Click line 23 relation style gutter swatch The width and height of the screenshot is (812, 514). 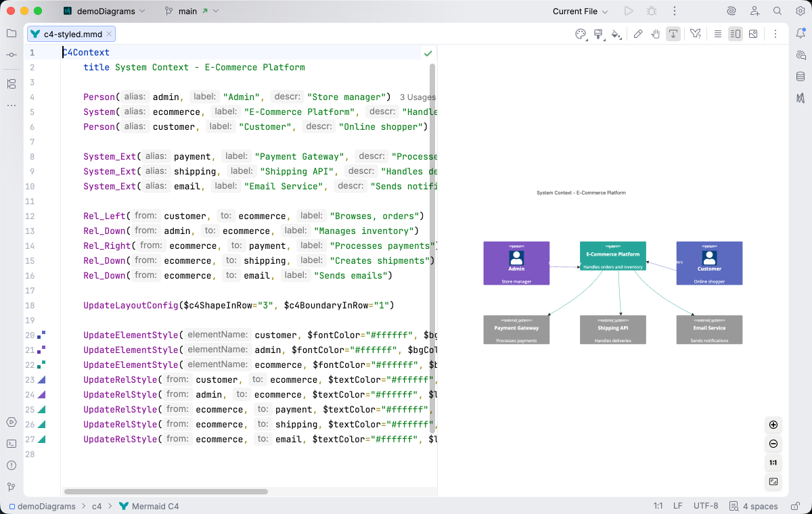pos(41,379)
